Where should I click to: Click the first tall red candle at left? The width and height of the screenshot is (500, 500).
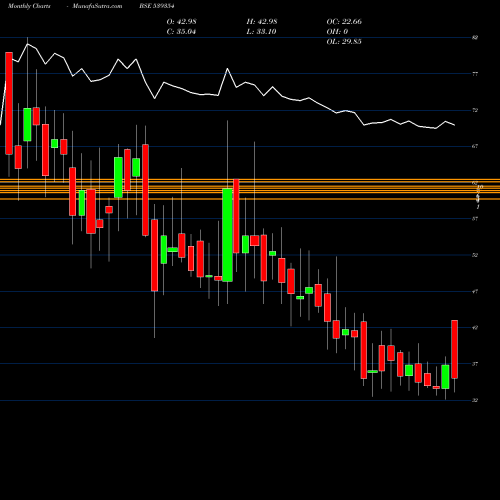(9, 103)
